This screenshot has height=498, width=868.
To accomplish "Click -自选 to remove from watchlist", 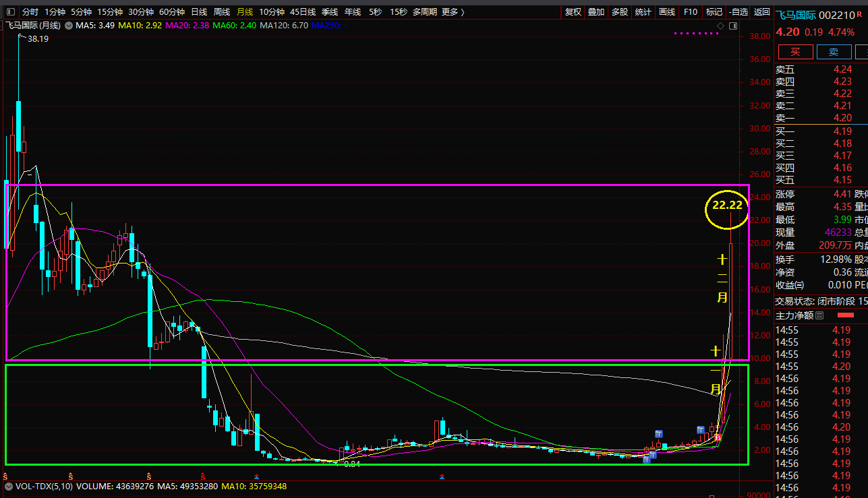I will pyautogui.click(x=739, y=12).
